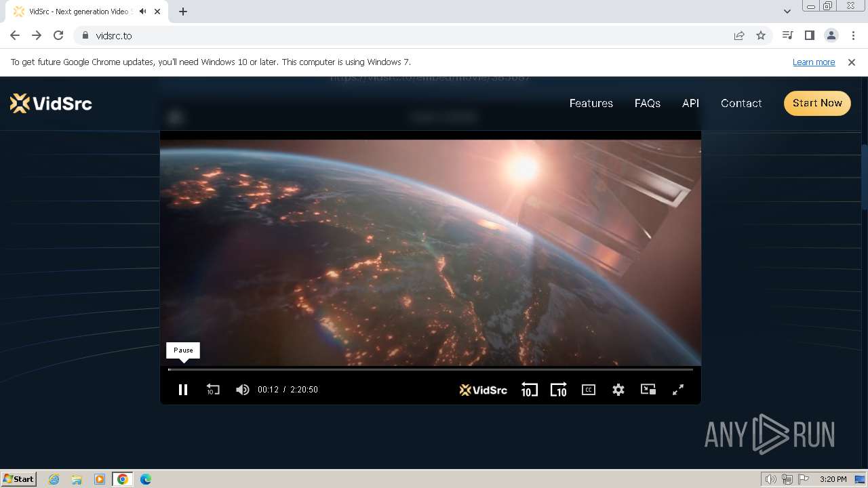The height and width of the screenshot is (488, 868).
Task: Open Windows Media Player from taskbar
Action: [100, 479]
